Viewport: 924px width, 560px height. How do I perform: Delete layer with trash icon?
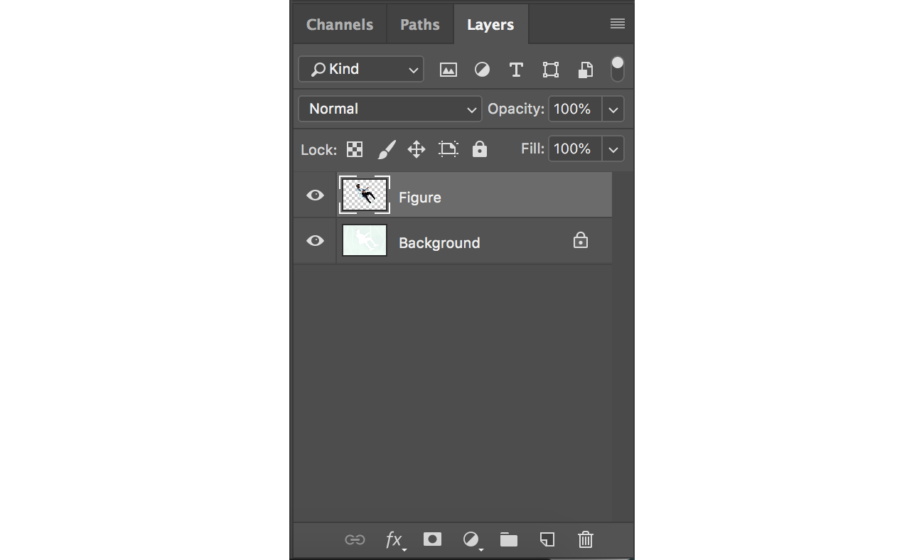point(585,539)
